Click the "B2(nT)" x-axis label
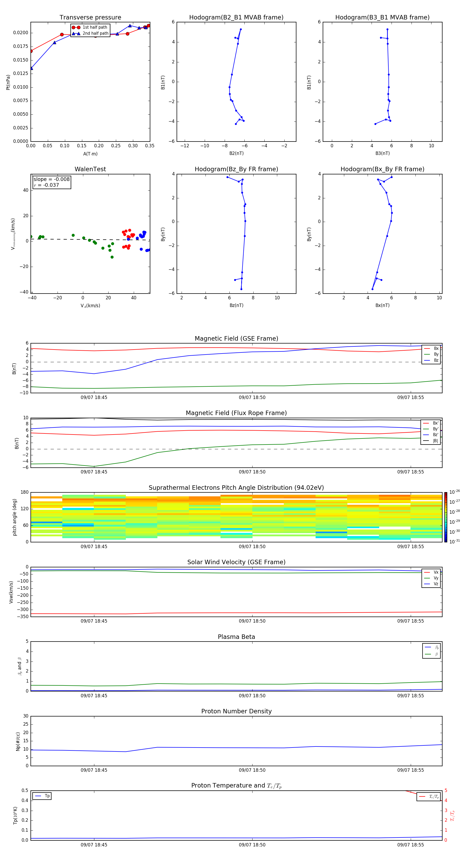This screenshot has height=868, width=473. pos(236,153)
